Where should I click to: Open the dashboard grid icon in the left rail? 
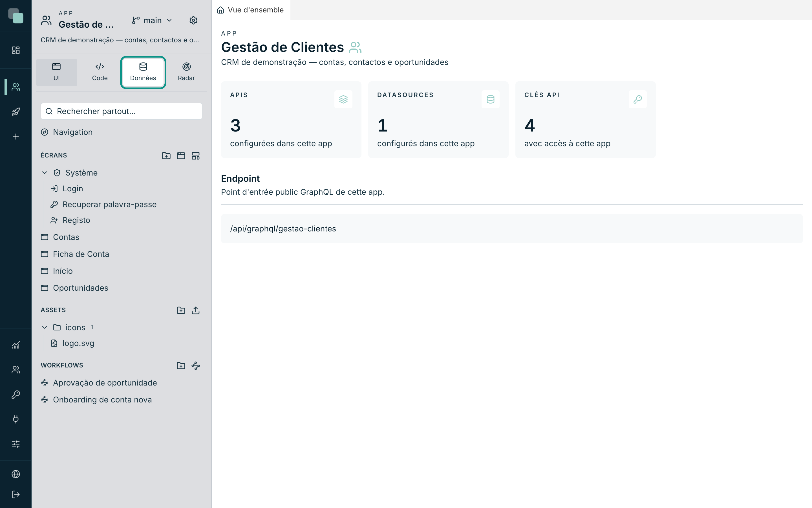pyautogui.click(x=16, y=51)
